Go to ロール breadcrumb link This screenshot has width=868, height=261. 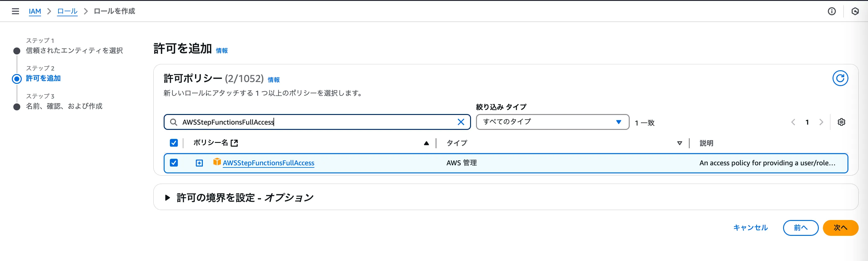67,11
